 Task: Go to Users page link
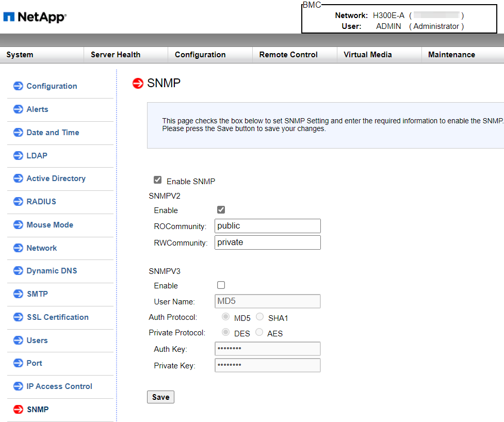[37, 340]
